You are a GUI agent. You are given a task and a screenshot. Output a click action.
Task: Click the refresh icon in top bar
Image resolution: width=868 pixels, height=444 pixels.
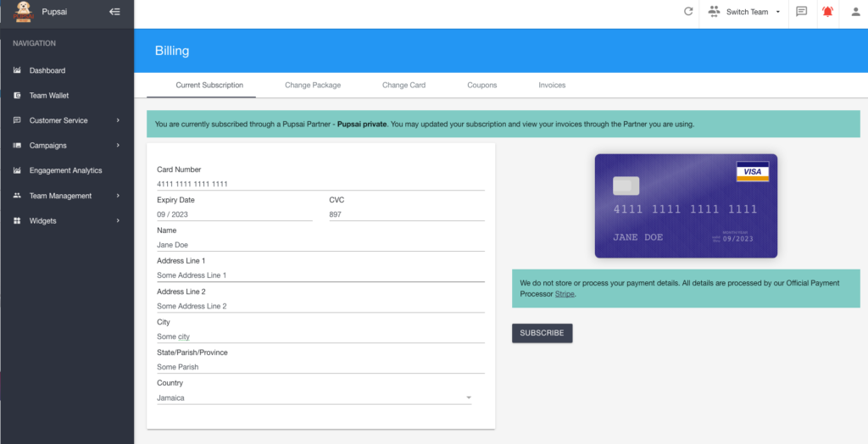pos(688,12)
